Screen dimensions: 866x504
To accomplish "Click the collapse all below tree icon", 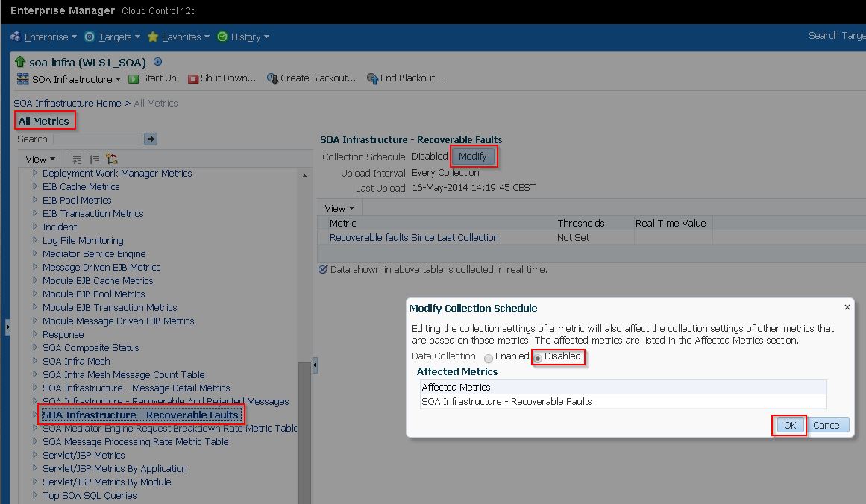I will coord(93,159).
